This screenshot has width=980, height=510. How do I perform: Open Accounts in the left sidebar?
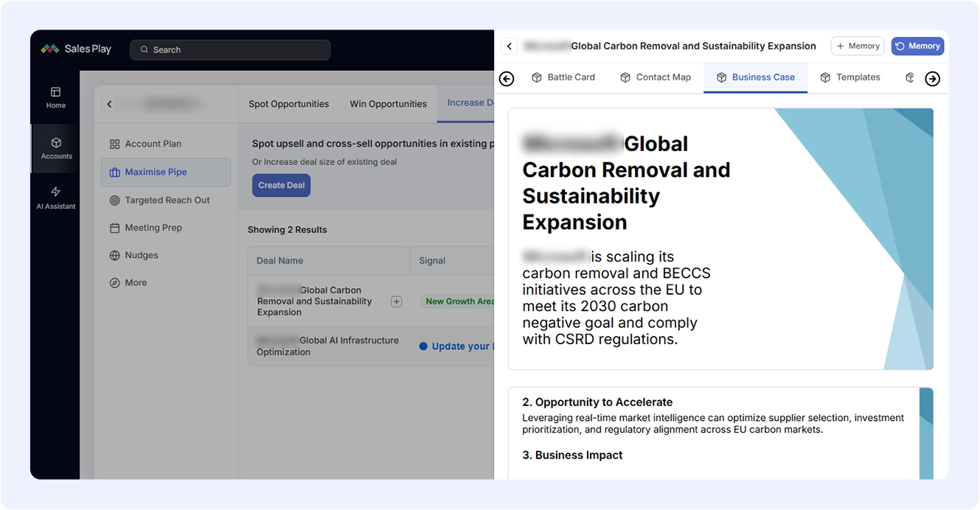coord(56,148)
